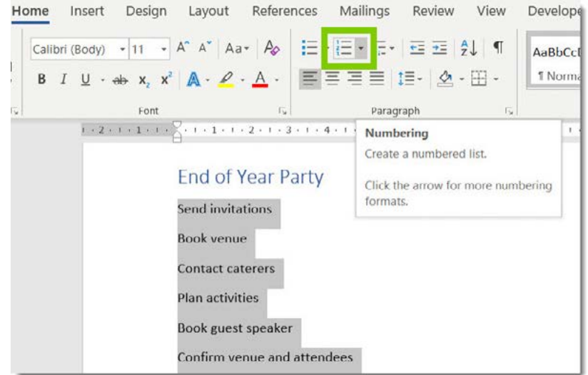Toggle Show/Hide paragraph marks
The image size is (588, 375).
click(498, 47)
